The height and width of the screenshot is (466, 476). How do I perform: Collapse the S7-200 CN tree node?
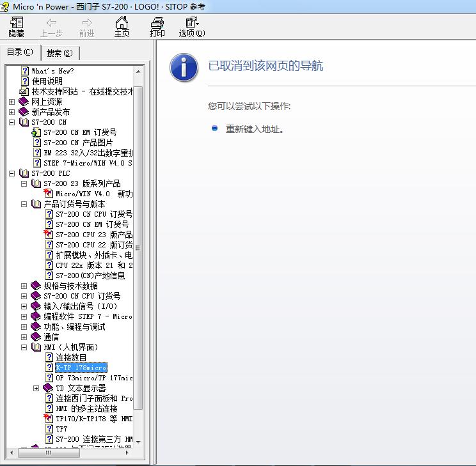click(x=12, y=122)
